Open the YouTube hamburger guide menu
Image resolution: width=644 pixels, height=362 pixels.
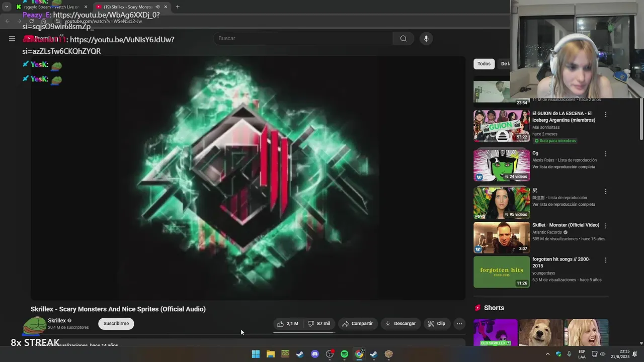click(x=12, y=38)
